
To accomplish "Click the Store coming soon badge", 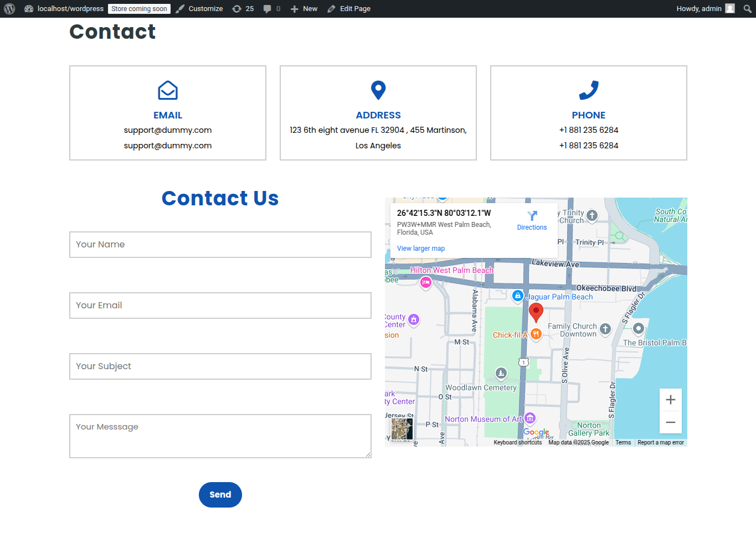I will pyautogui.click(x=139, y=9).
